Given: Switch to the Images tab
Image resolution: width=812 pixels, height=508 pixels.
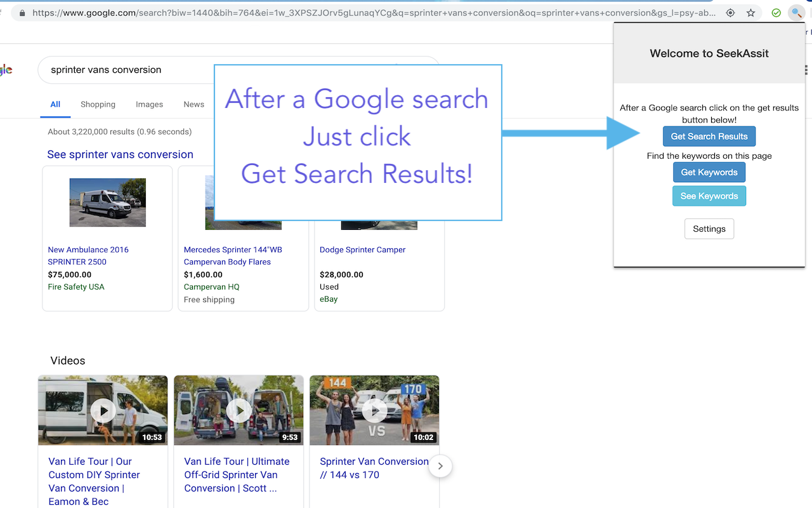Looking at the screenshot, I should 149,104.
